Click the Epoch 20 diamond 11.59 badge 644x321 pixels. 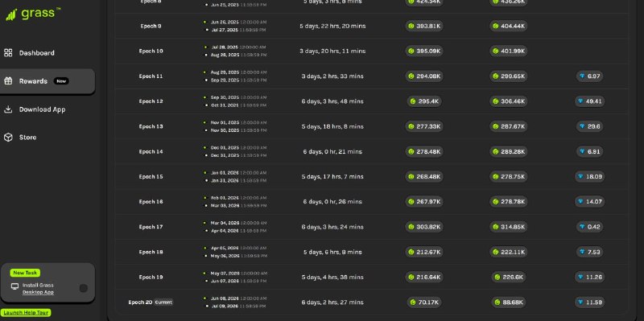pyautogui.click(x=589, y=302)
